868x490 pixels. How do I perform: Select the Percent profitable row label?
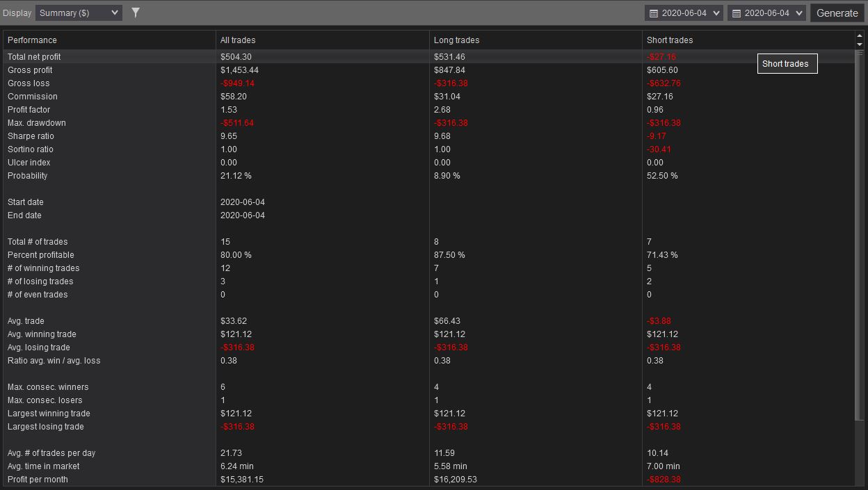tap(41, 255)
